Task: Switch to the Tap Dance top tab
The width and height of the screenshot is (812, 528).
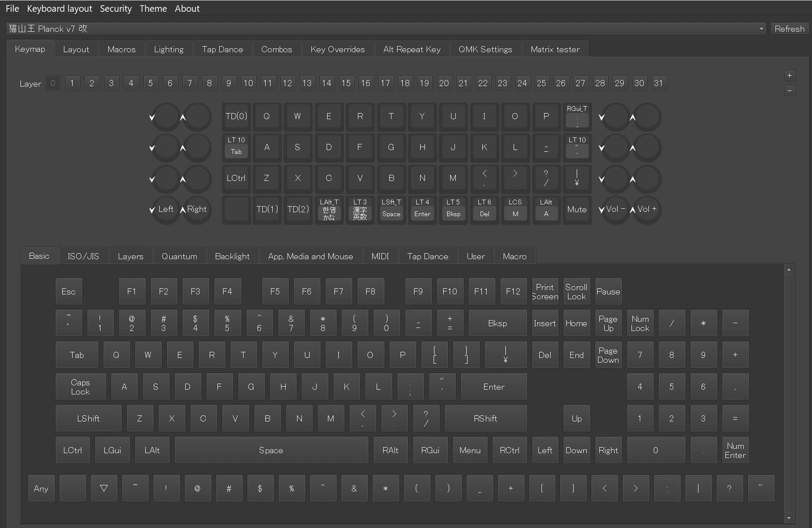Action: [222, 49]
